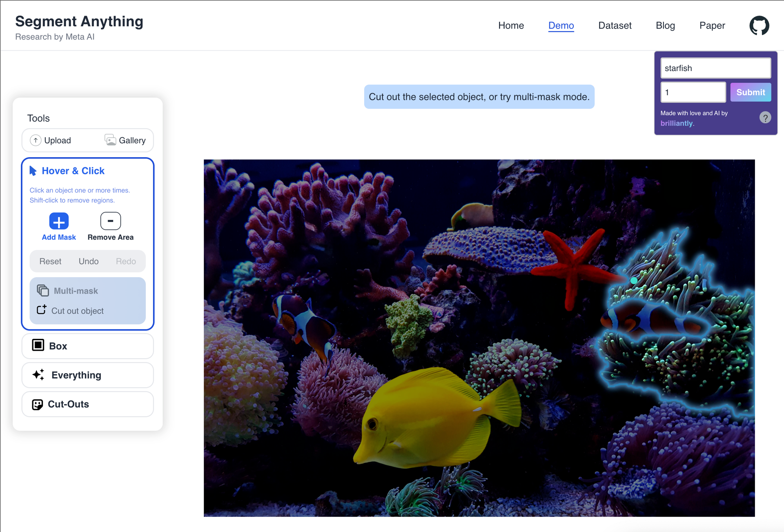Click the Hover & Click cursor icon
This screenshot has width=784, height=532.
(x=33, y=171)
